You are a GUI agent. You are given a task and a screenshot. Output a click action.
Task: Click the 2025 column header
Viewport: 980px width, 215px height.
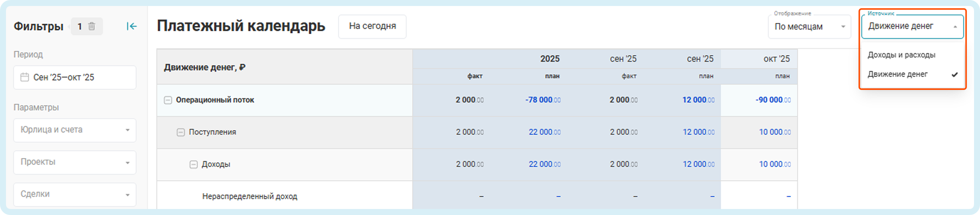[549, 59]
